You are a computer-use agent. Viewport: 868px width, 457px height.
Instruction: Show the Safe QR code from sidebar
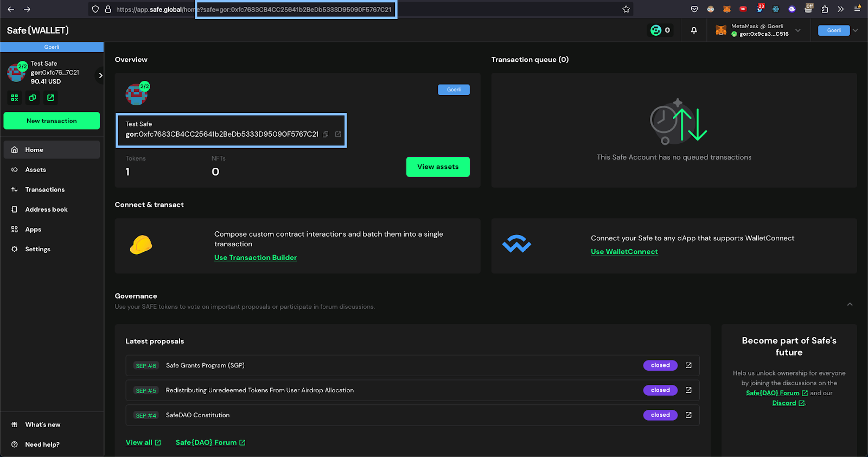point(15,98)
